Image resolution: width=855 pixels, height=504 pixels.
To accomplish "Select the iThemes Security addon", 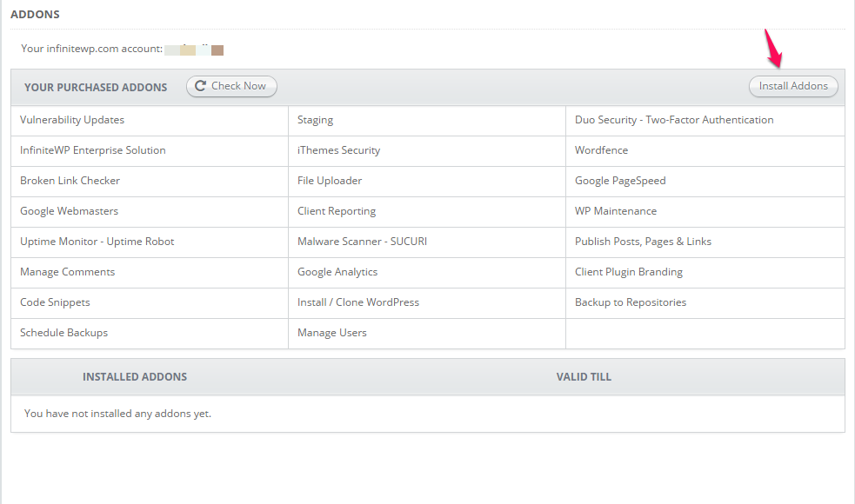I will [x=338, y=150].
